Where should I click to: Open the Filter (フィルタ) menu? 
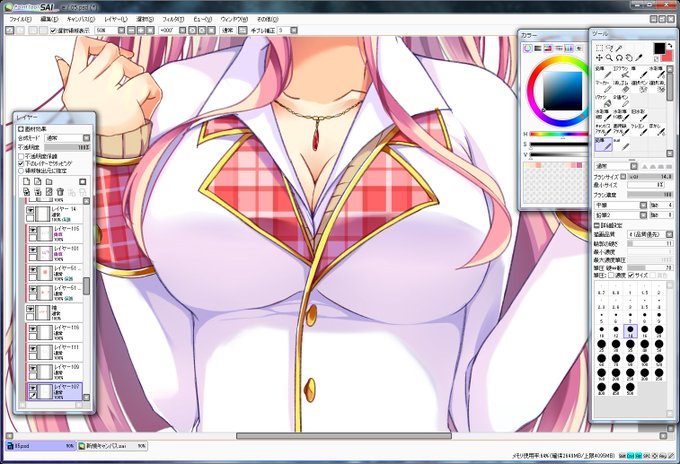173,19
